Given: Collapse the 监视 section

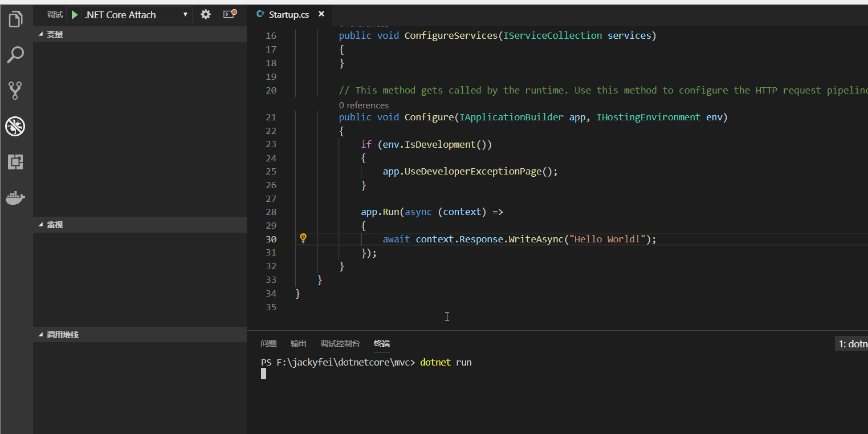Looking at the screenshot, I should tap(50, 225).
